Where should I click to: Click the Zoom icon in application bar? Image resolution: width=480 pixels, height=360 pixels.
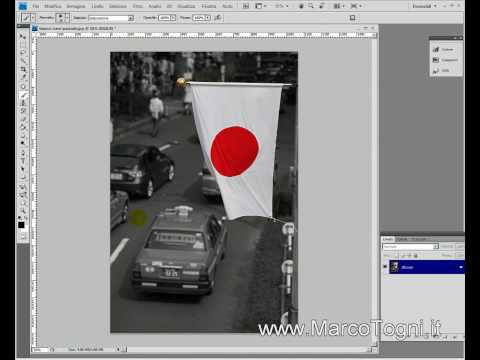pos(311,6)
